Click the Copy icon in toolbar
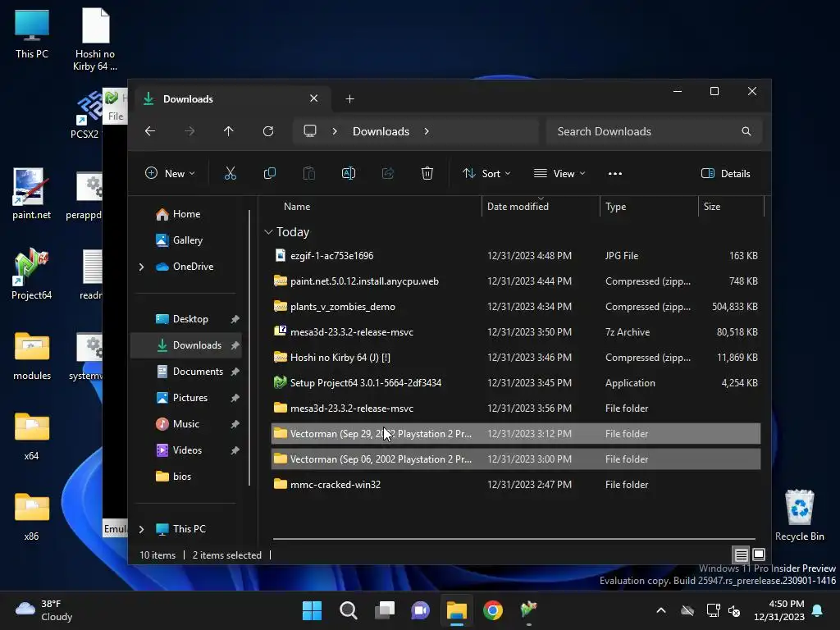The height and width of the screenshot is (630, 840). pos(270,174)
